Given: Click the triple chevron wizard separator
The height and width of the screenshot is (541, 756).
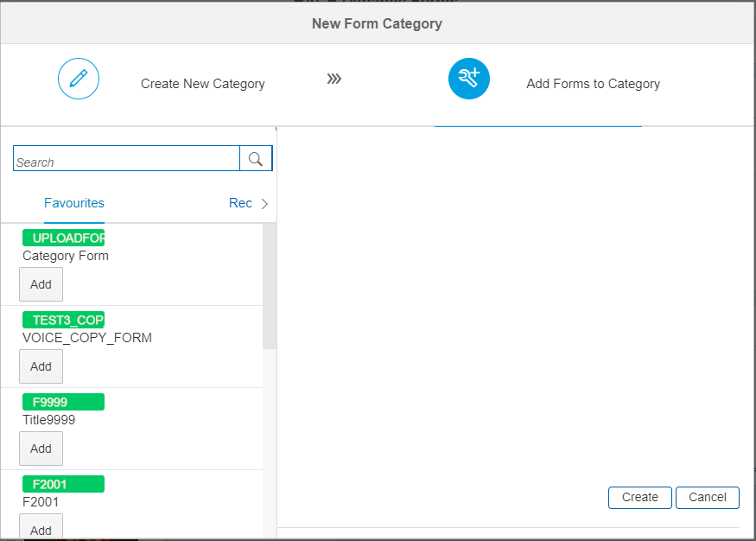Looking at the screenshot, I should coord(334,80).
